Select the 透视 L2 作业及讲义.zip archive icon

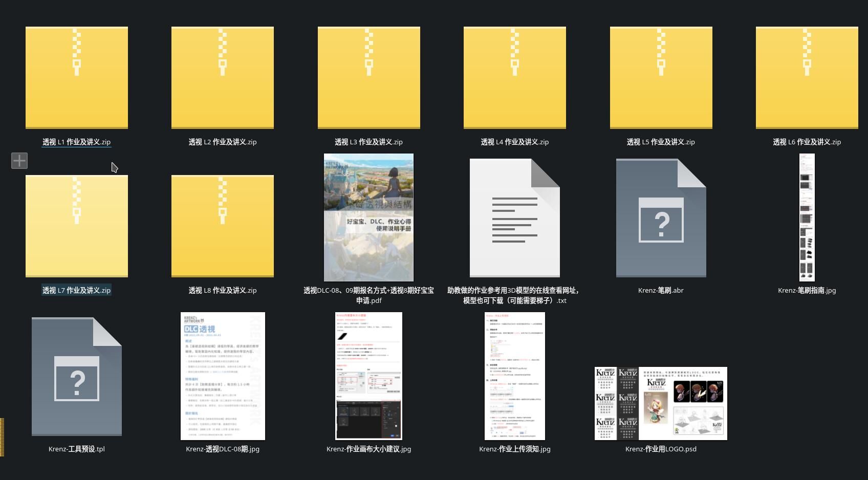click(223, 78)
